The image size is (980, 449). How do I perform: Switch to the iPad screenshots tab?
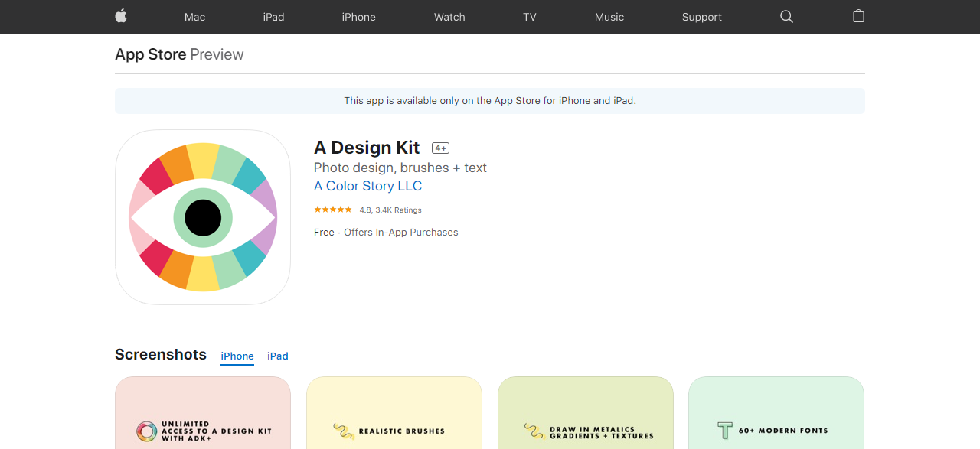[x=278, y=356]
